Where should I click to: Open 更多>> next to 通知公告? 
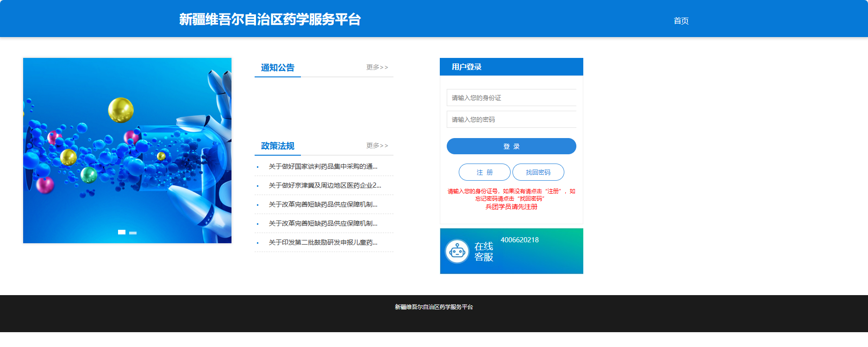(377, 67)
